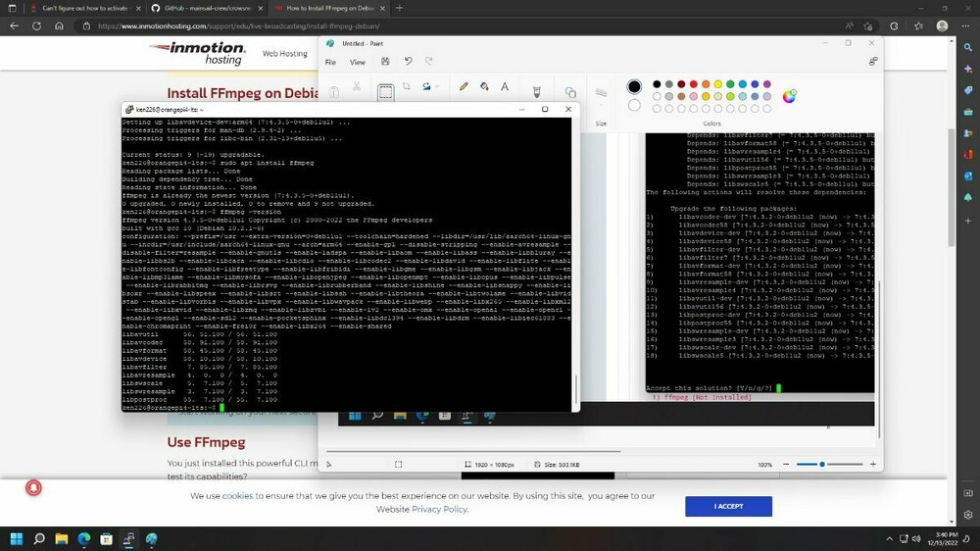980x551 pixels.
Task: Open the Edit colors wheel
Action: (x=789, y=96)
